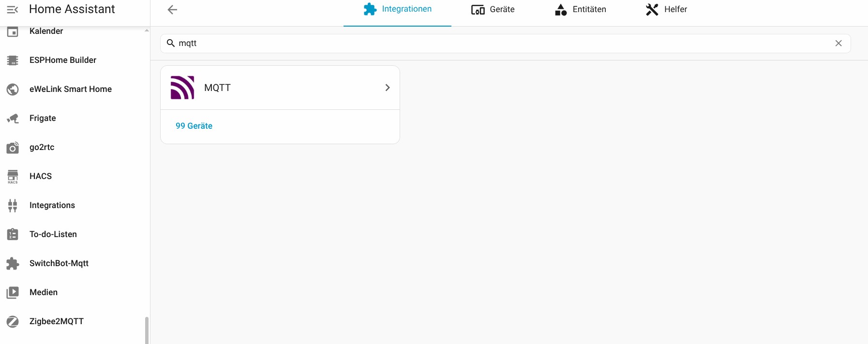Switch to the Helfer tab
Viewport: 868px width, 344px height.
[x=666, y=10]
